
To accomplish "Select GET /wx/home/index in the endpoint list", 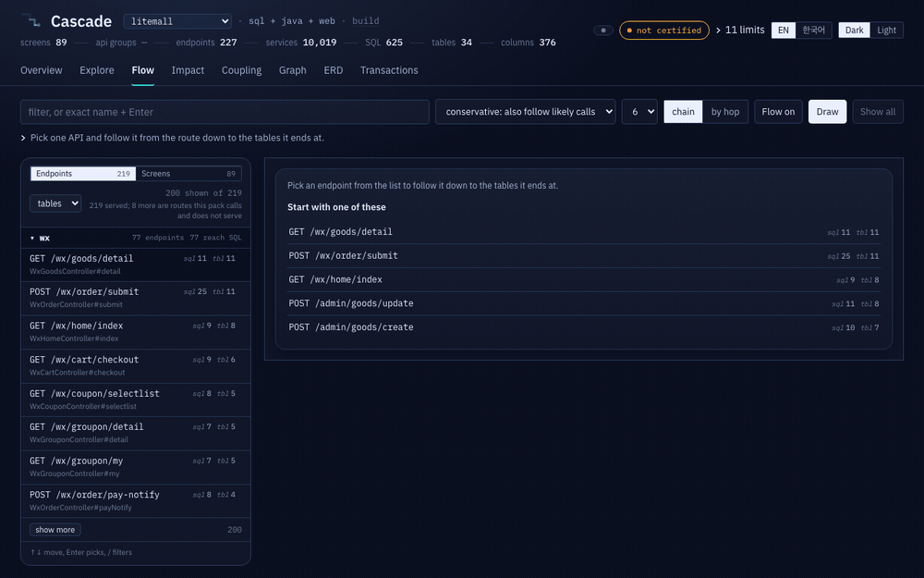I will [x=136, y=331].
